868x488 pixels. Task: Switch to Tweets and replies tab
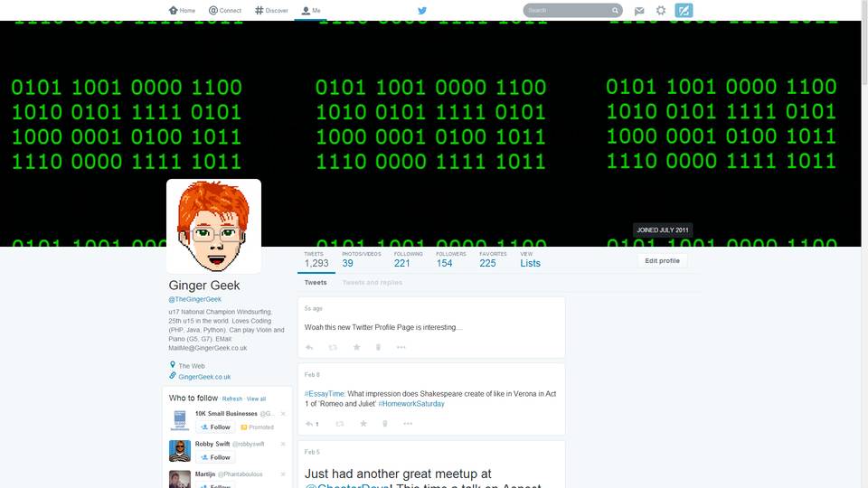tap(372, 283)
